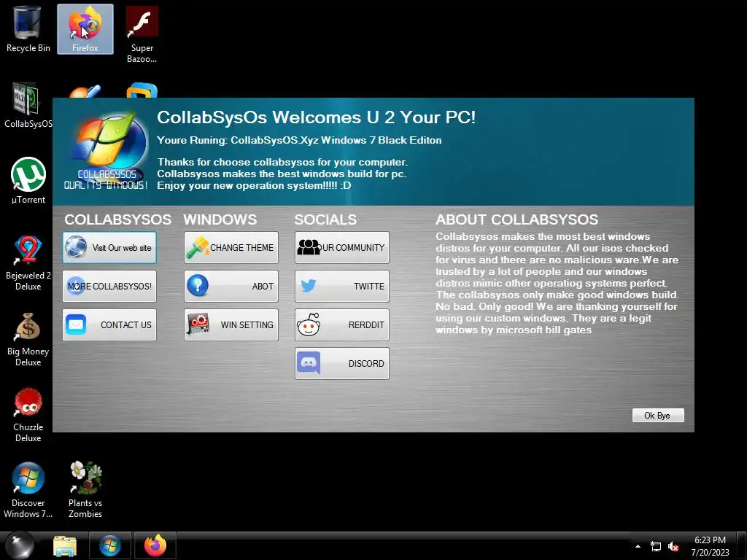Image resolution: width=747 pixels, height=560 pixels.
Task: Click the SOCIALS column heading
Action: 325,219
